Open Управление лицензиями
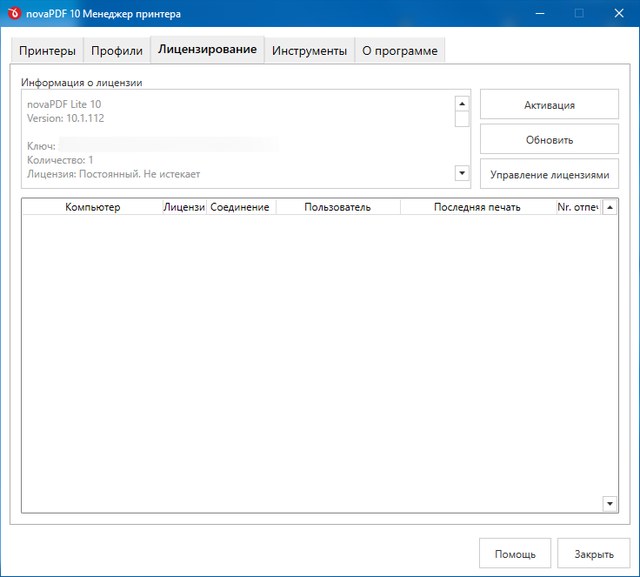The height and width of the screenshot is (577, 640). coord(549,174)
